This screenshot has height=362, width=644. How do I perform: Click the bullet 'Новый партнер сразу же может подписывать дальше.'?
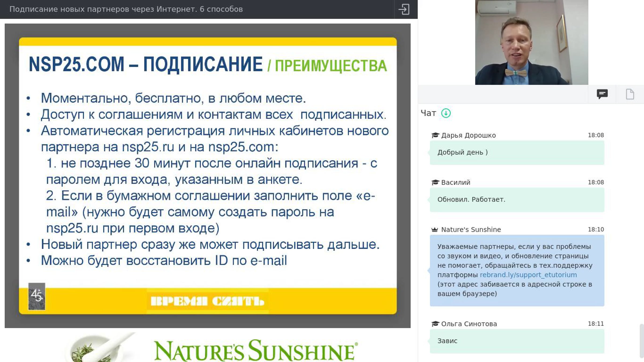click(x=210, y=244)
